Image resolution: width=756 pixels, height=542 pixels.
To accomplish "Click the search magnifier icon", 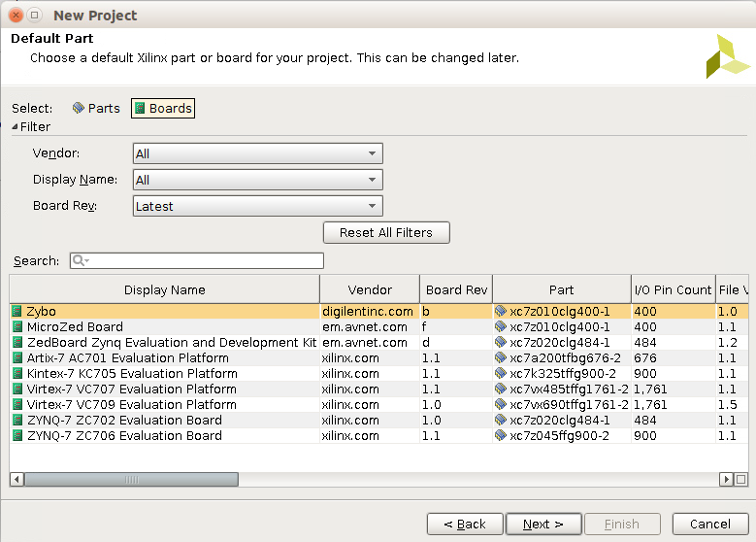I will coord(80,260).
